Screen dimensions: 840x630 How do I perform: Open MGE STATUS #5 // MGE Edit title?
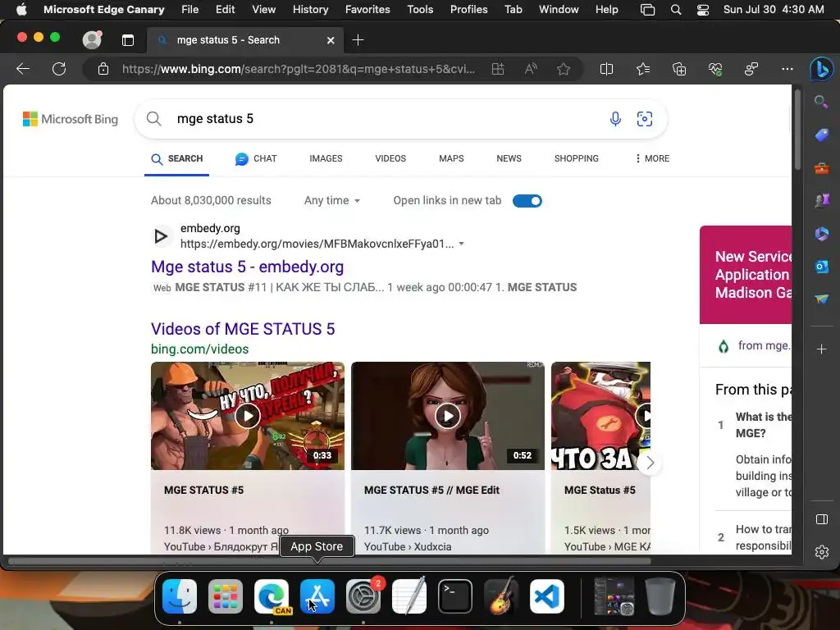[431, 491]
